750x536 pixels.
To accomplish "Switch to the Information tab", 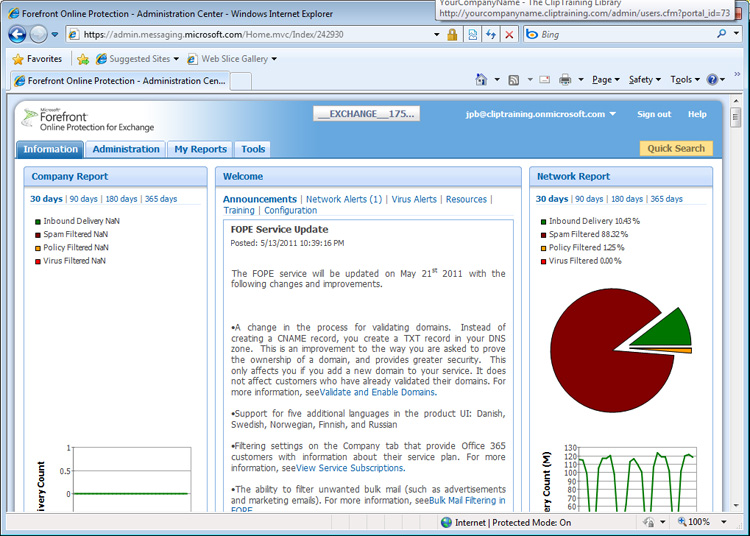I will click(x=50, y=149).
